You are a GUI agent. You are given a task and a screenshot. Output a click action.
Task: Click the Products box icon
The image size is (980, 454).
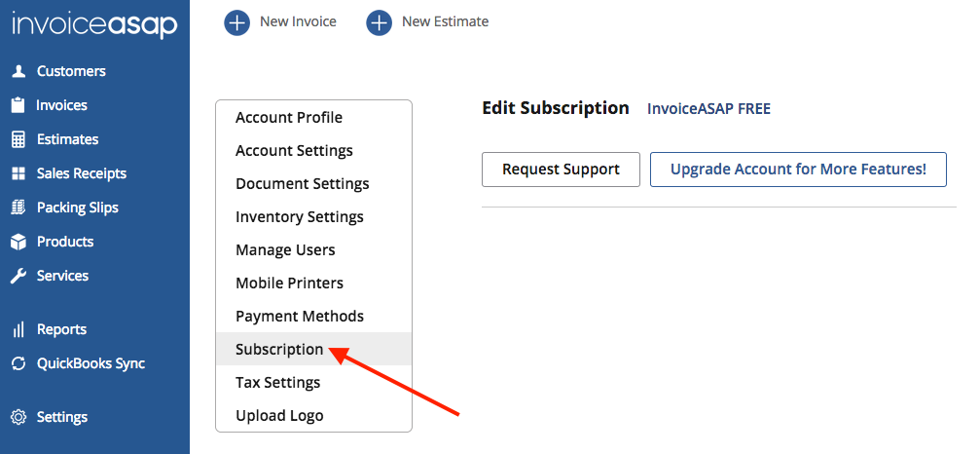point(18,242)
